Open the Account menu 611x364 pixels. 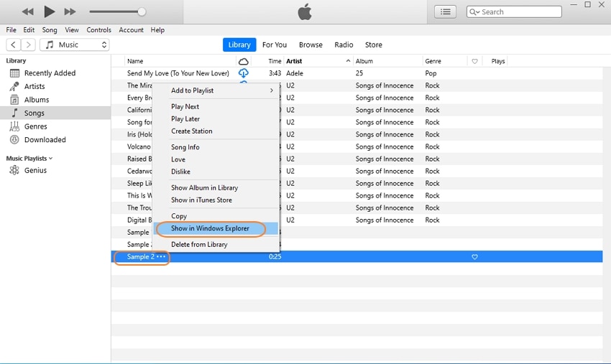pyautogui.click(x=132, y=30)
